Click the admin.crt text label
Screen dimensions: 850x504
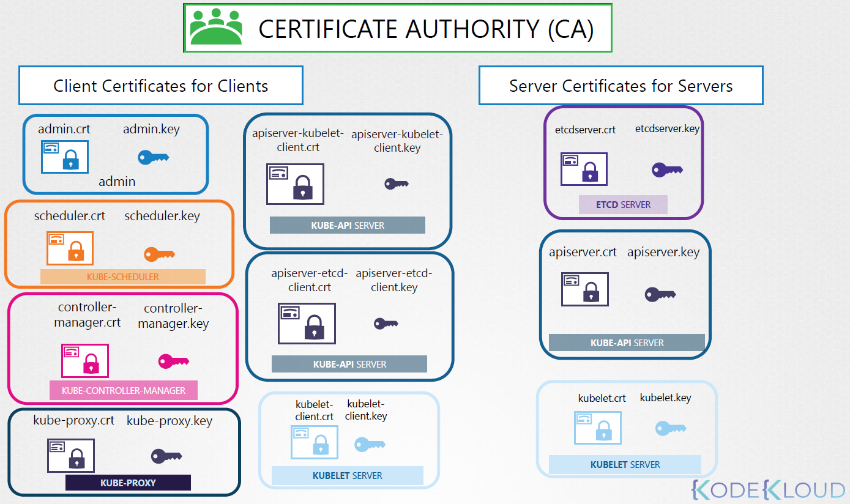click(64, 129)
